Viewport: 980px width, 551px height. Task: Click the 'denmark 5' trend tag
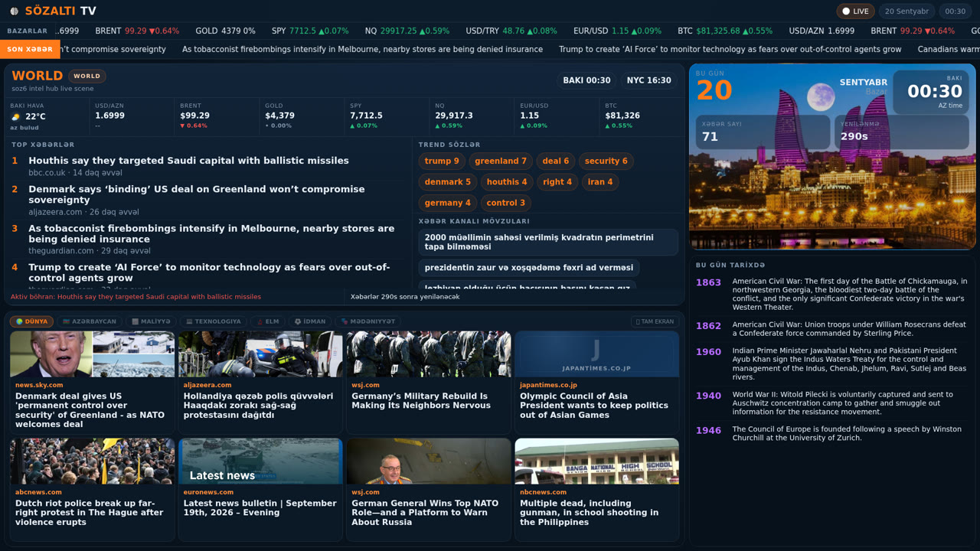[x=448, y=182]
